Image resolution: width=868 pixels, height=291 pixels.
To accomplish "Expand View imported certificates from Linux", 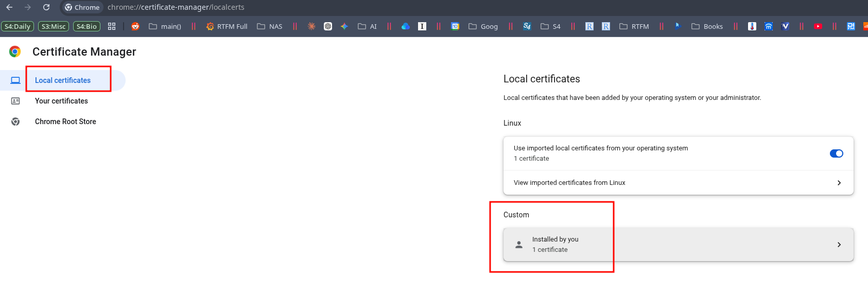I will (839, 183).
